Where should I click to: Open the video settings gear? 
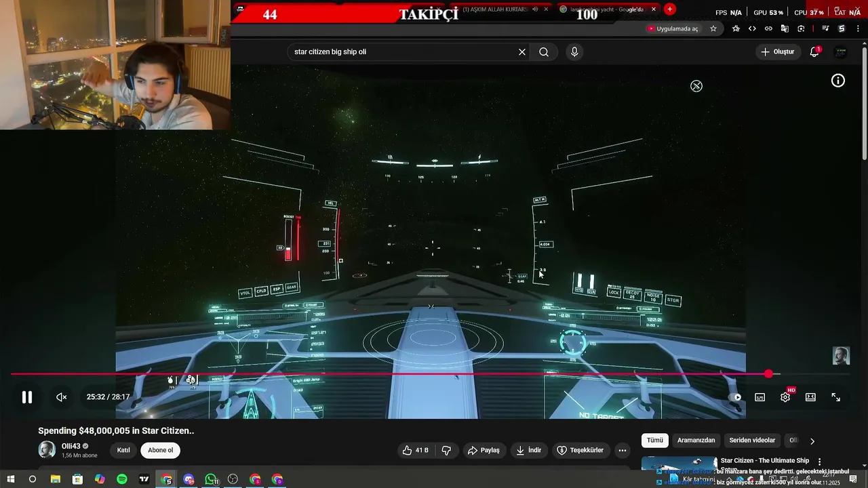coord(785,397)
